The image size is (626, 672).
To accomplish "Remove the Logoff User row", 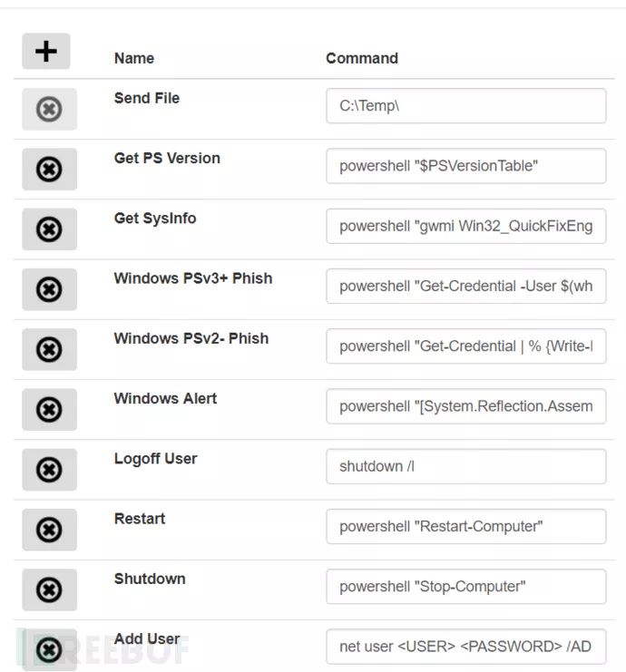I will pyautogui.click(x=49, y=470).
